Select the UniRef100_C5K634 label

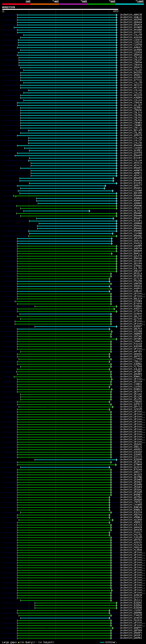pyautogui.click(x=131, y=103)
